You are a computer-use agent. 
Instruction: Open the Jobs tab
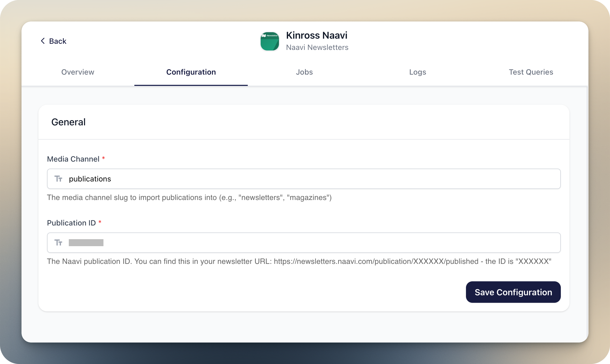pyautogui.click(x=304, y=72)
